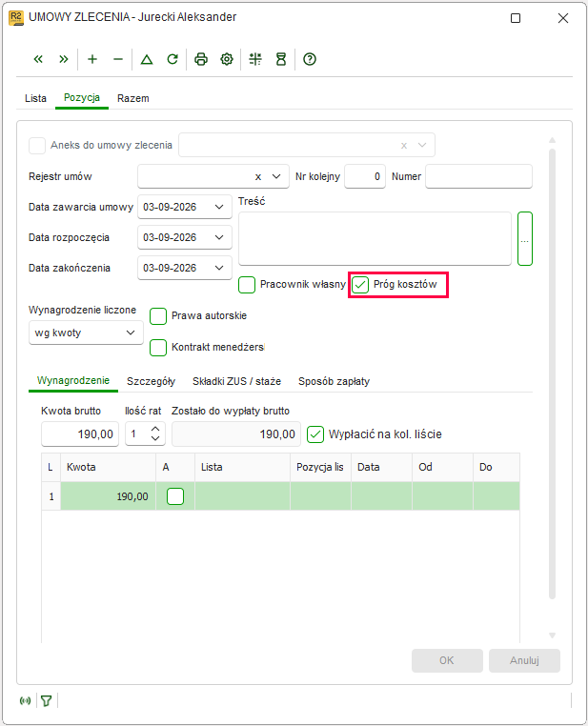Go to previous record with double-left arrows

coord(38,59)
